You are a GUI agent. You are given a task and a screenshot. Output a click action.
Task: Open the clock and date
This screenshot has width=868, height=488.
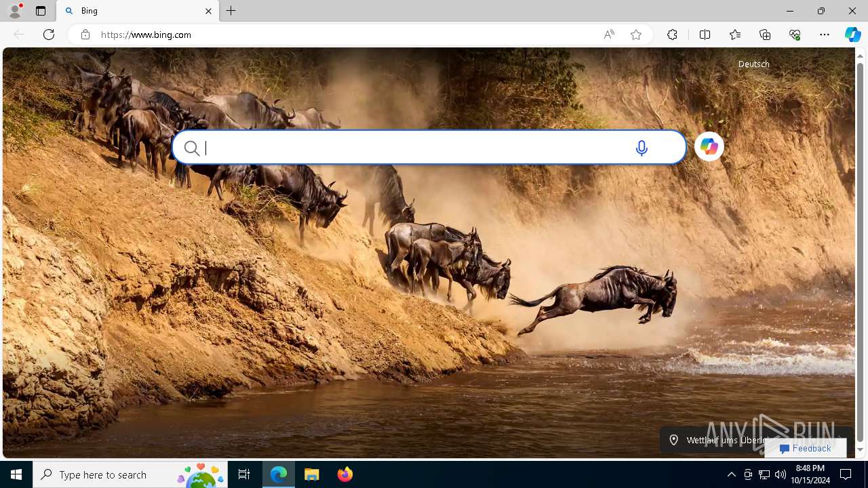[x=810, y=474]
